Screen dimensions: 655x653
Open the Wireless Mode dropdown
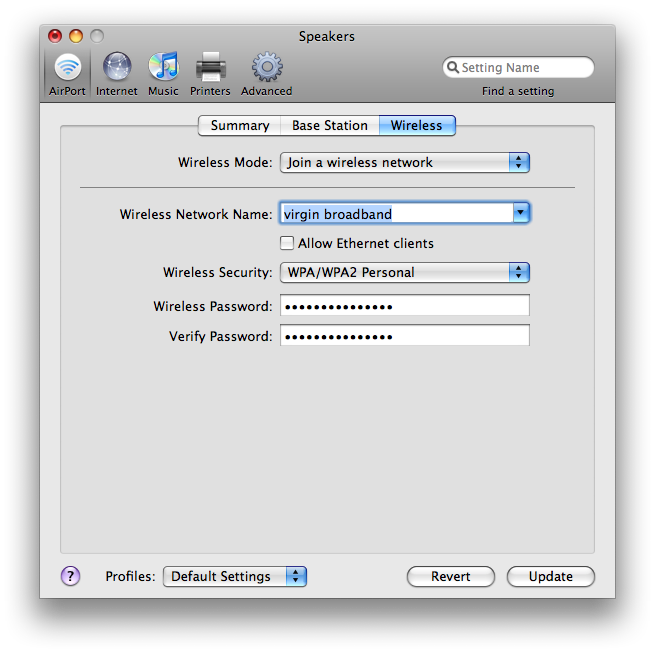(x=404, y=163)
